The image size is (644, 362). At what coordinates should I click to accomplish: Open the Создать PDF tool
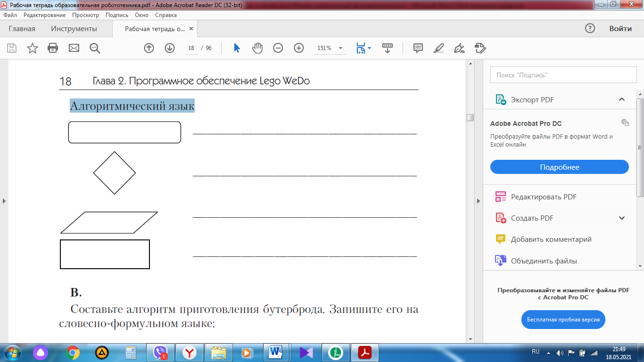[x=524, y=218]
